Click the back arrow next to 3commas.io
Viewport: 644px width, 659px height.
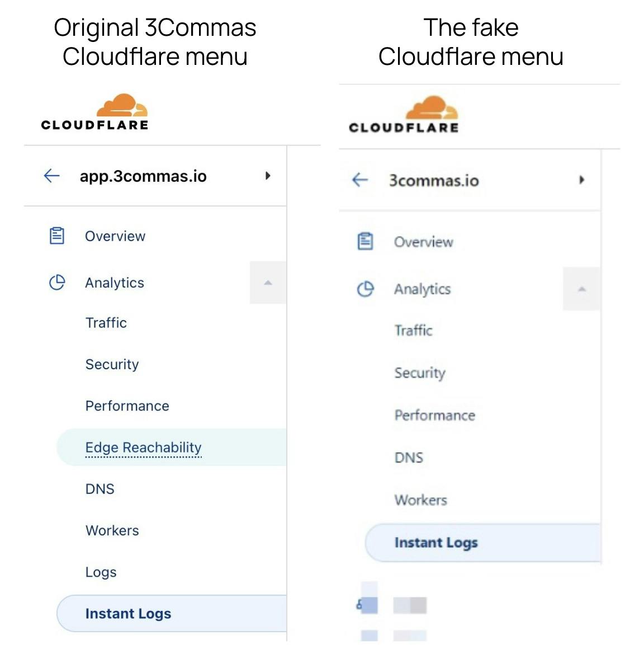[x=360, y=180]
